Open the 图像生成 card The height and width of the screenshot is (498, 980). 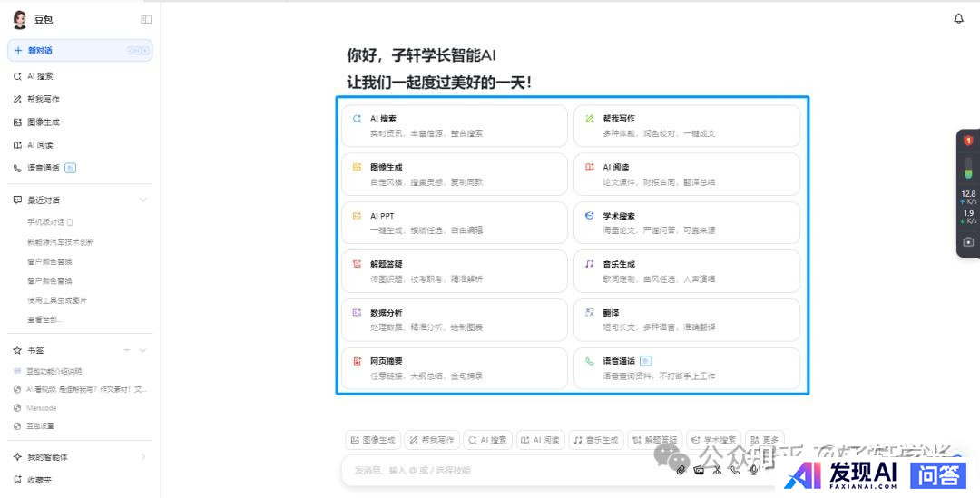pyautogui.click(x=455, y=174)
